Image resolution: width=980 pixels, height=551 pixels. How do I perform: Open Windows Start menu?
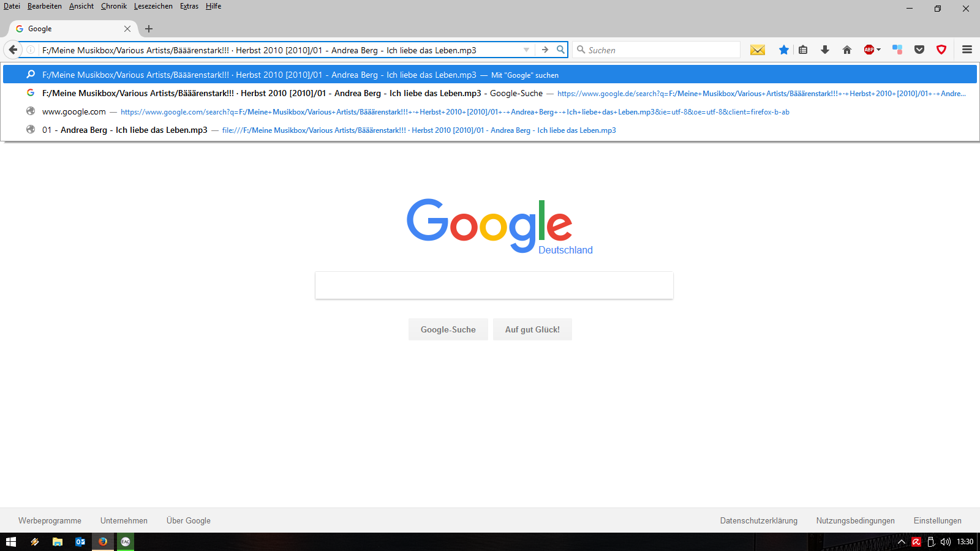tap(11, 542)
